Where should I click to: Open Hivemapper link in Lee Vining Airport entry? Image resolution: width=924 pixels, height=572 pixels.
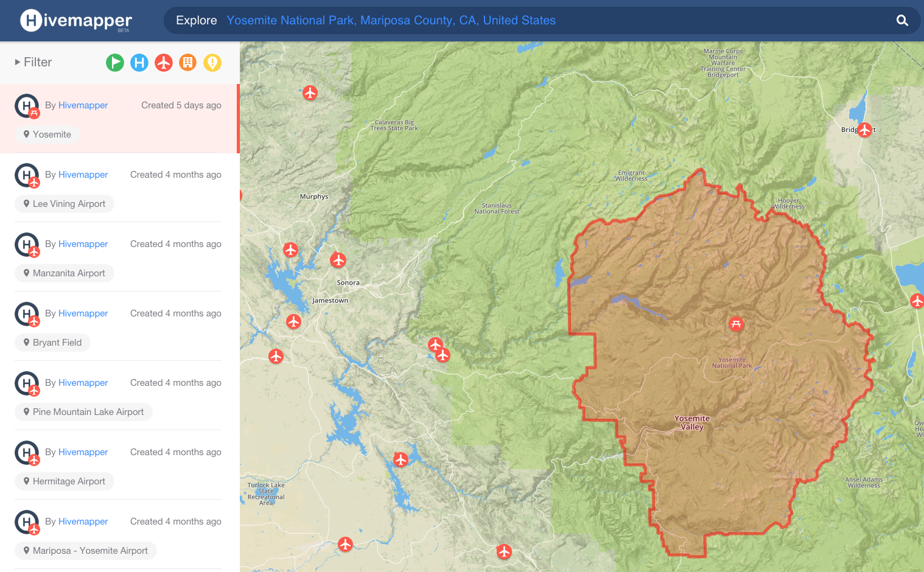(x=83, y=175)
